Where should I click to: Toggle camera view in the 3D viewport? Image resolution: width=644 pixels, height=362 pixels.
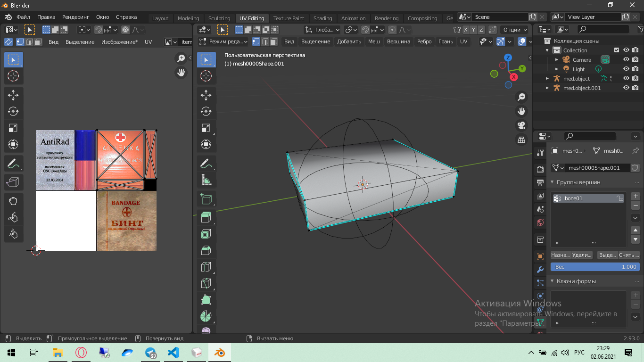click(x=521, y=125)
